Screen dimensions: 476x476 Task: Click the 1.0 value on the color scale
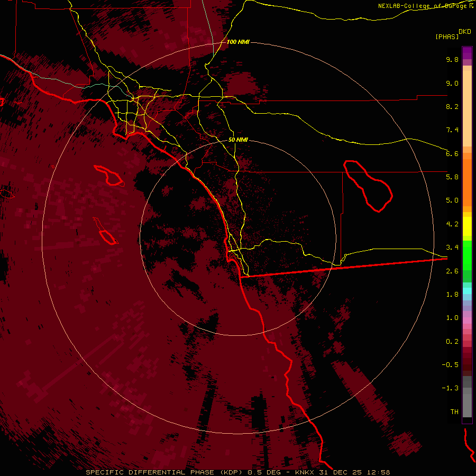452,318
